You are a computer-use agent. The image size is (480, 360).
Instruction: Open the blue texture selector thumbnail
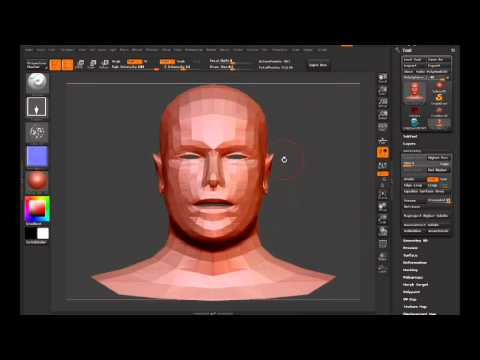(37, 156)
